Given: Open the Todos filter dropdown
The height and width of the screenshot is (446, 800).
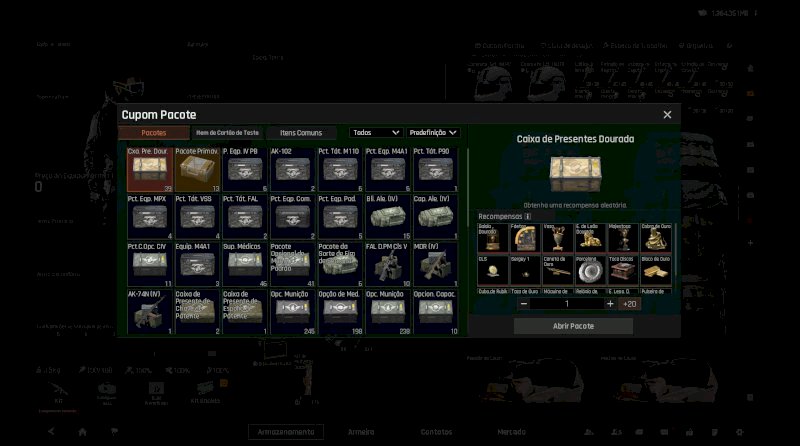Looking at the screenshot, I should pos(376,132).
